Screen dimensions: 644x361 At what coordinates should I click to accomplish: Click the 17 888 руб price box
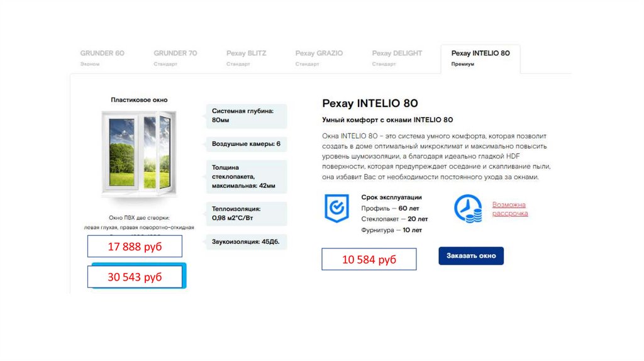click(x=135, y=247)
